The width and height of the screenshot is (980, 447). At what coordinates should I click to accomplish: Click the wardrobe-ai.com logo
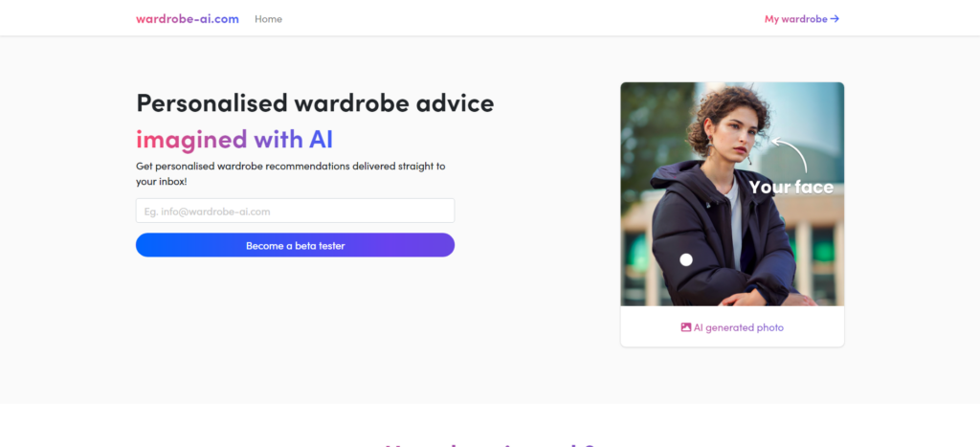tap(188, 19)
